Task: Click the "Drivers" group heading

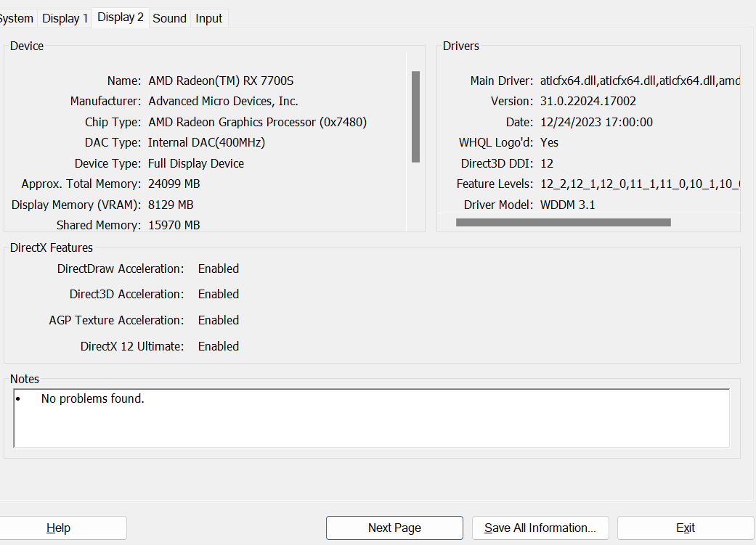Action: coord(461,46)
